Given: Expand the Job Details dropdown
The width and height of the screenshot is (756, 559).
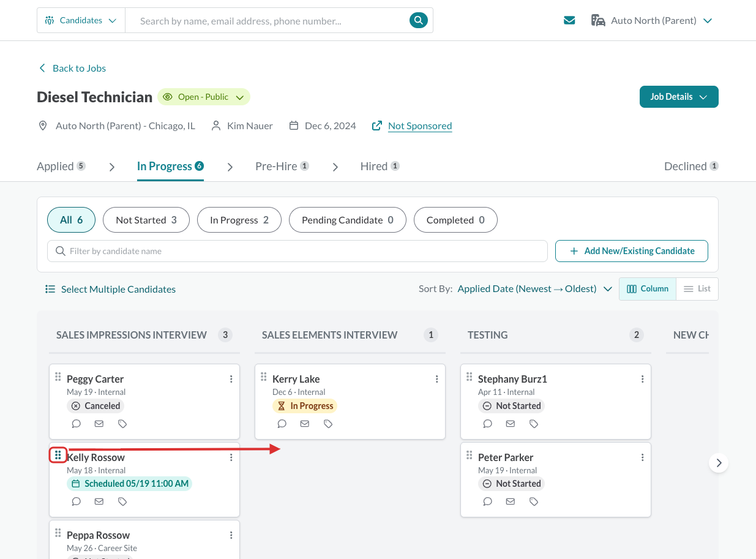Looking at the screenshot, I should pos(679,97).
